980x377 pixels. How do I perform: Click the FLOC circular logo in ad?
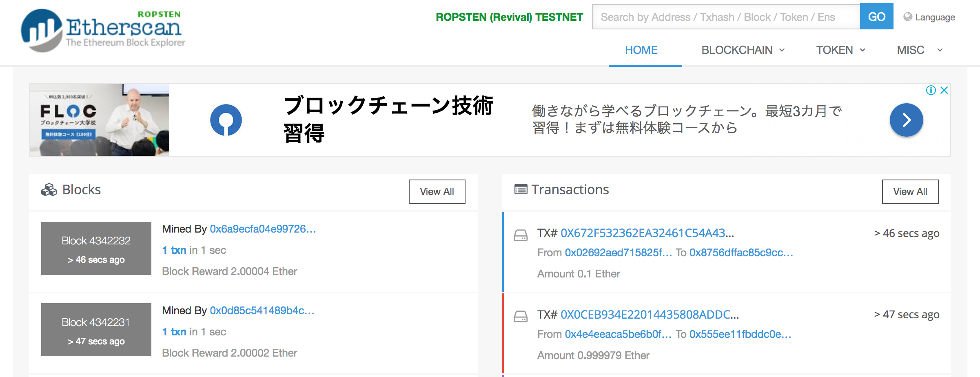click(226, 120)
